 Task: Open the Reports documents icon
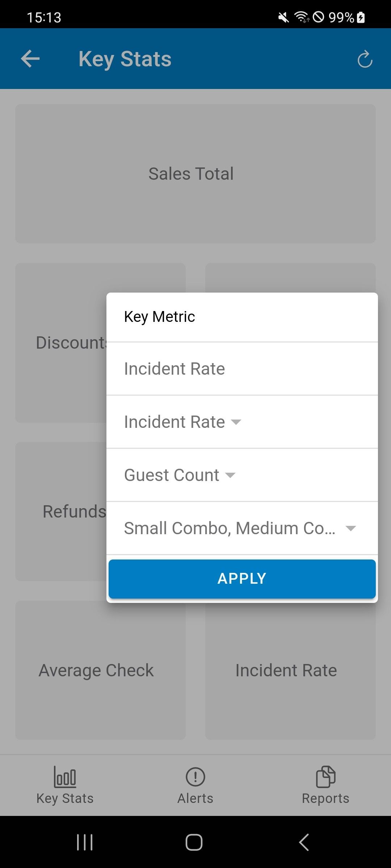point(325,776)
